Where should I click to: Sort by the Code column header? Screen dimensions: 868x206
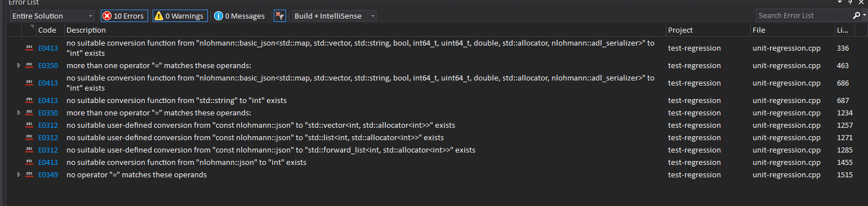[47, 30]
